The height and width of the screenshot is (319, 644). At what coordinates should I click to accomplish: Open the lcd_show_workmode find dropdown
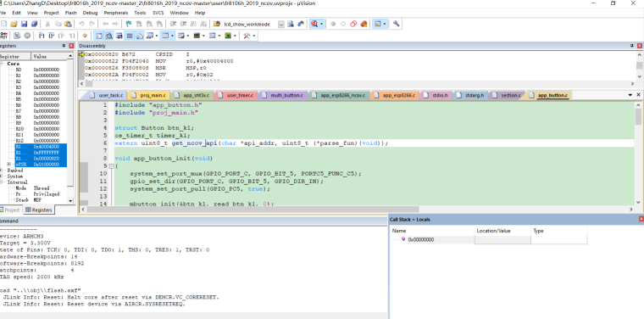click(281, 25)
